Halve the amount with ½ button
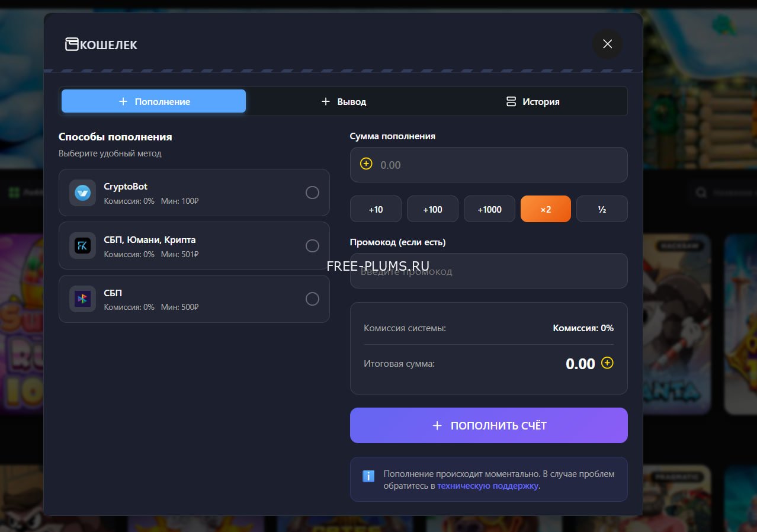The height and width of the screenshot is (532, 757). (x=602, y=209)
